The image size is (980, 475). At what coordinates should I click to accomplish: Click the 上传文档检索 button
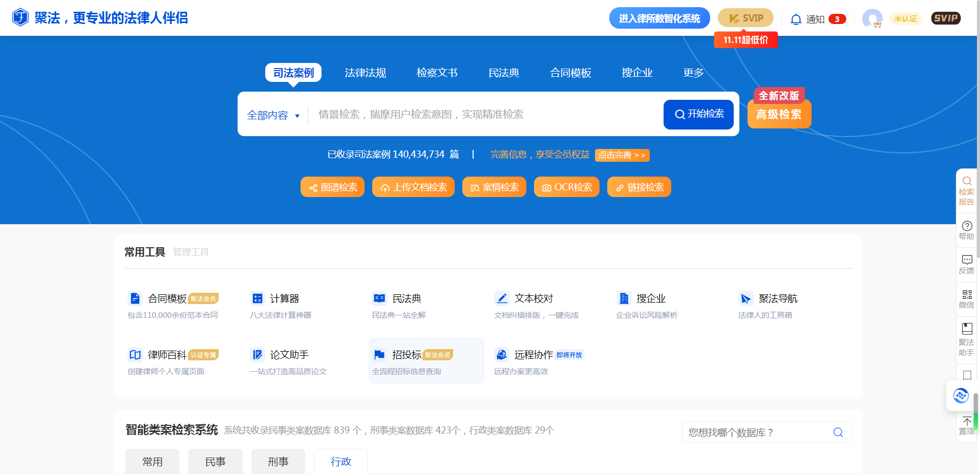[413, 187]
